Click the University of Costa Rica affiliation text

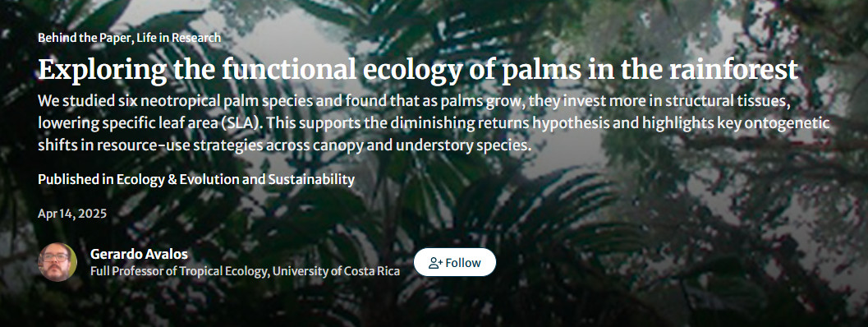pos(337,272)
